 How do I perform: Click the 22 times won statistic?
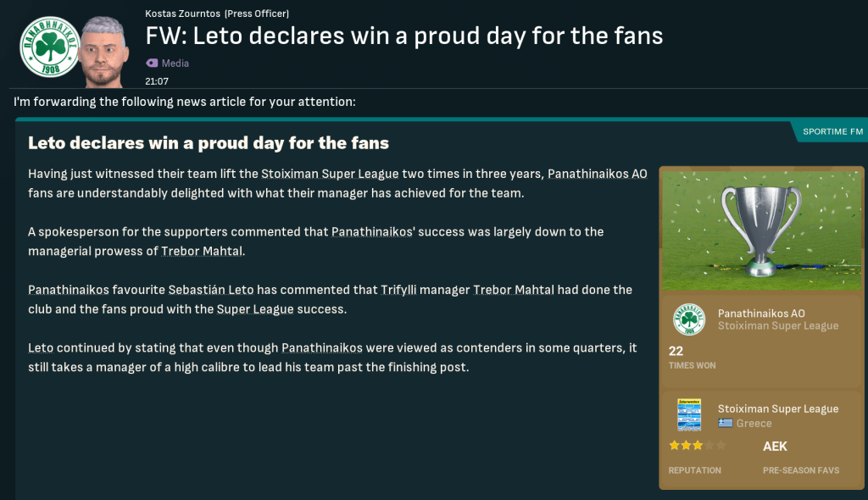[x=676, y=351]
